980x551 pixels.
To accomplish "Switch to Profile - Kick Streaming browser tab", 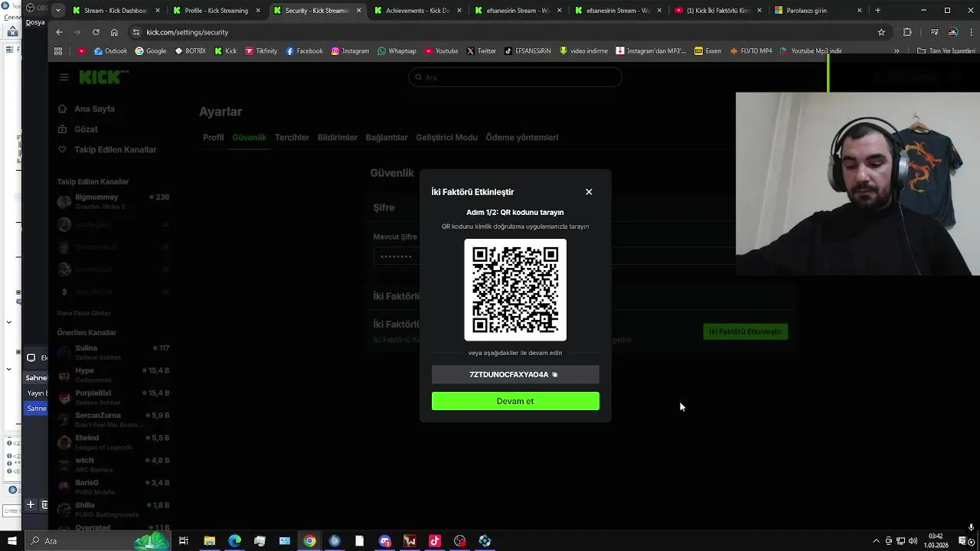I will pos(217,11).
